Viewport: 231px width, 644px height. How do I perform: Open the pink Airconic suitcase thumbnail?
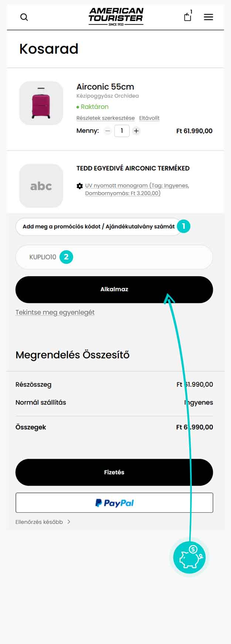[x=41, y=103]
